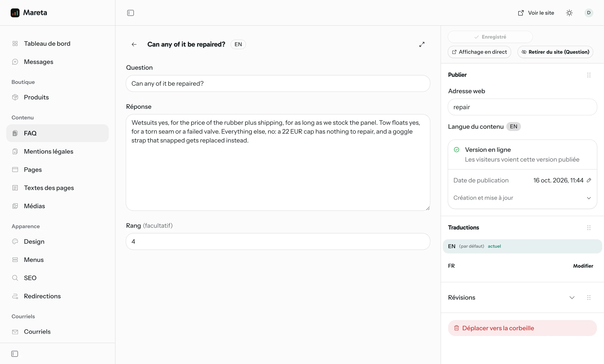Open SEO settings
Image resolution: width=604 pixels, height=364 pixels.
[57, 278]
